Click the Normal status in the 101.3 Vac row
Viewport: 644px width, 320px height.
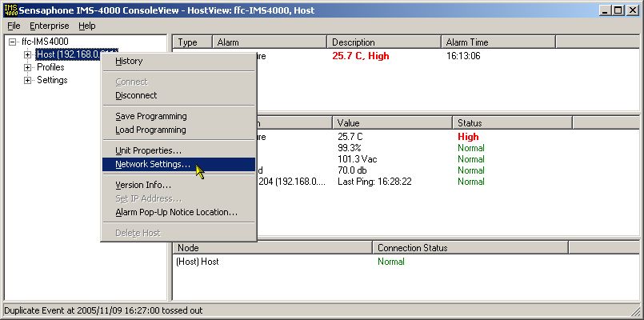point(471,159)
